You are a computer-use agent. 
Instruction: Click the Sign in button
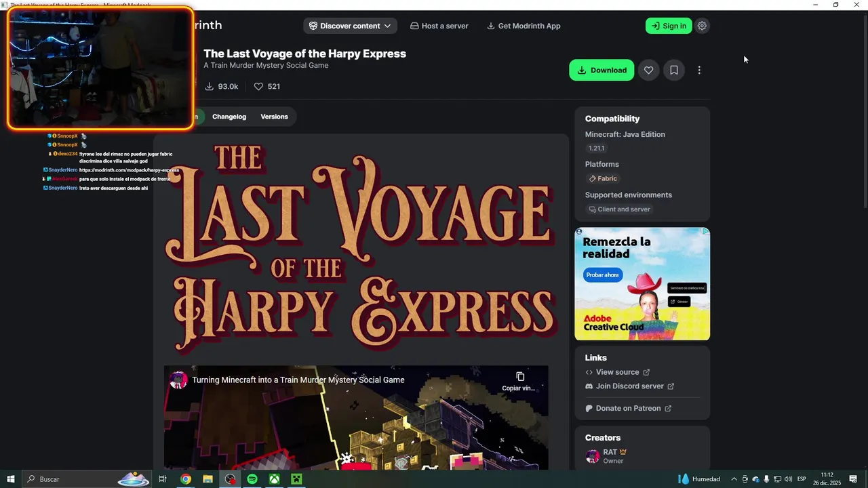(x=669, y=26)
